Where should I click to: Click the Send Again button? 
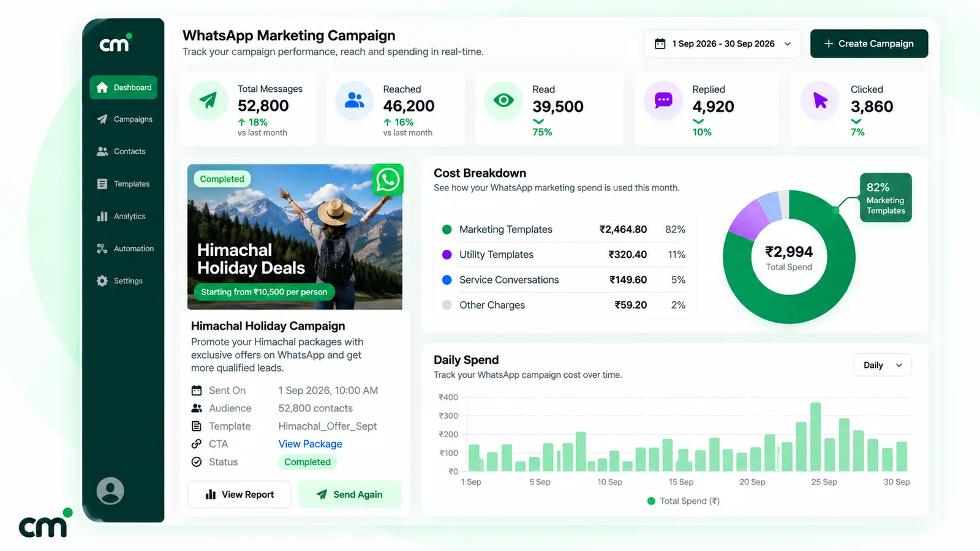coord(350,495)
